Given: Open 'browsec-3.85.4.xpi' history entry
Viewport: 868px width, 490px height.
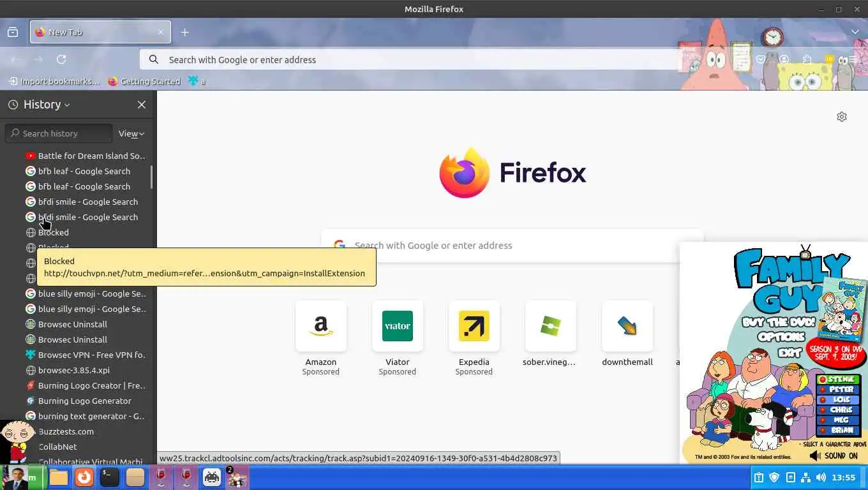Looking at the screenshot, I should [x=68, y=370].
